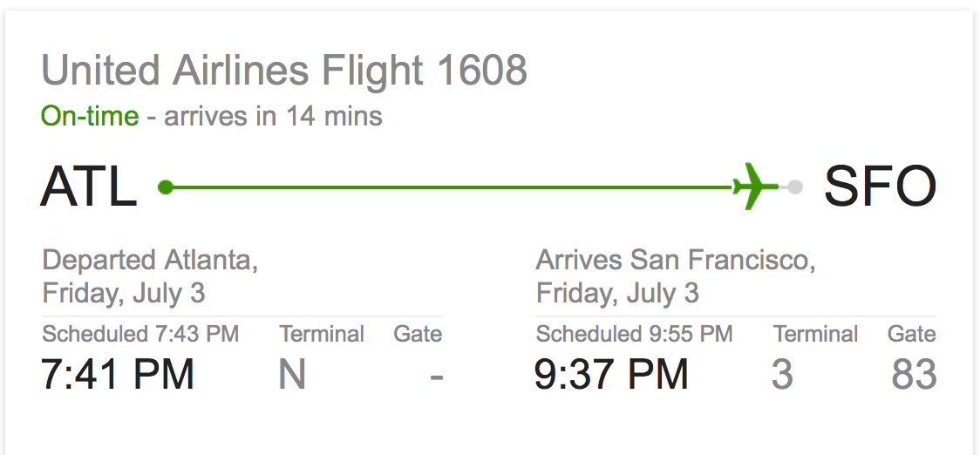Click the green flight progress line
Image resolution: width=980 pixels, height=455 pixels.
[x=452, y=187]
